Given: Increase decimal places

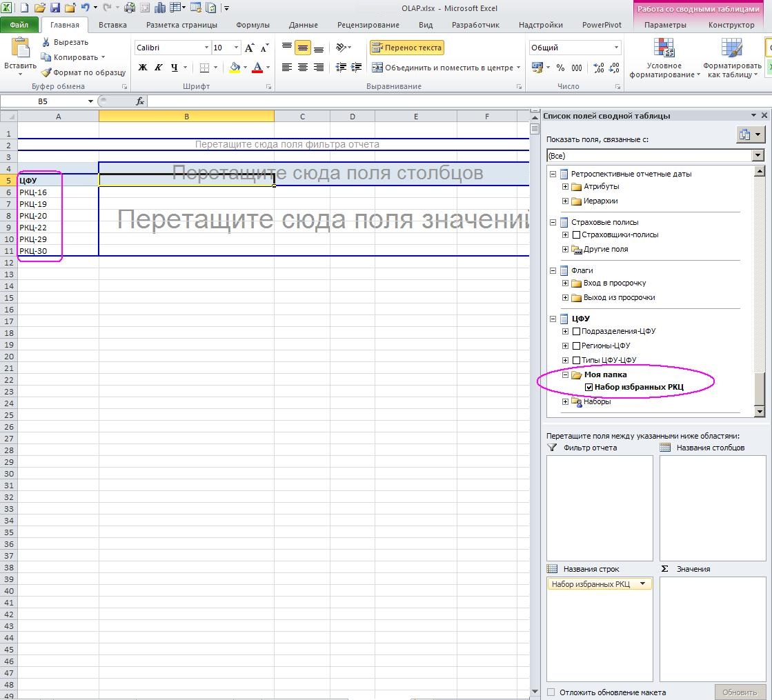Looking at the screenshot, I should (x=599, y=68).
